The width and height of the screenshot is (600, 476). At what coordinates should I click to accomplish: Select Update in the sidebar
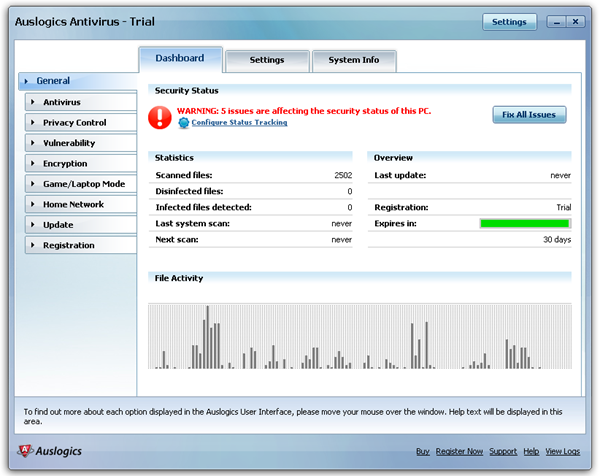click(81, 225)
